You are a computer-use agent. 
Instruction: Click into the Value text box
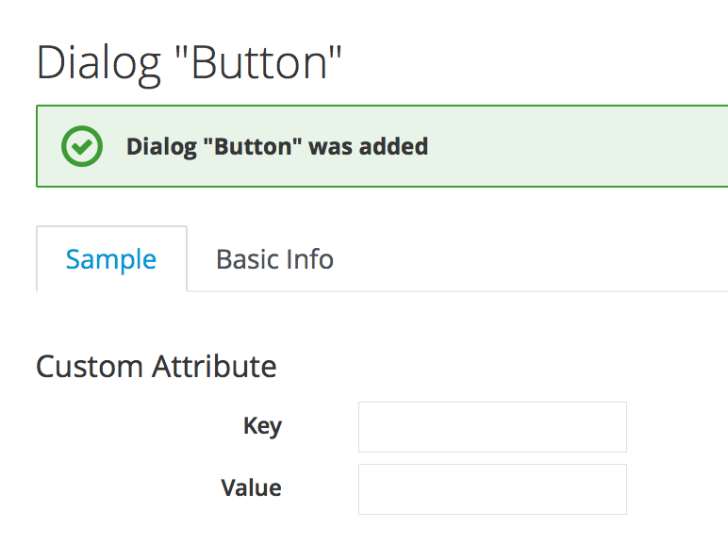[492, 488]
